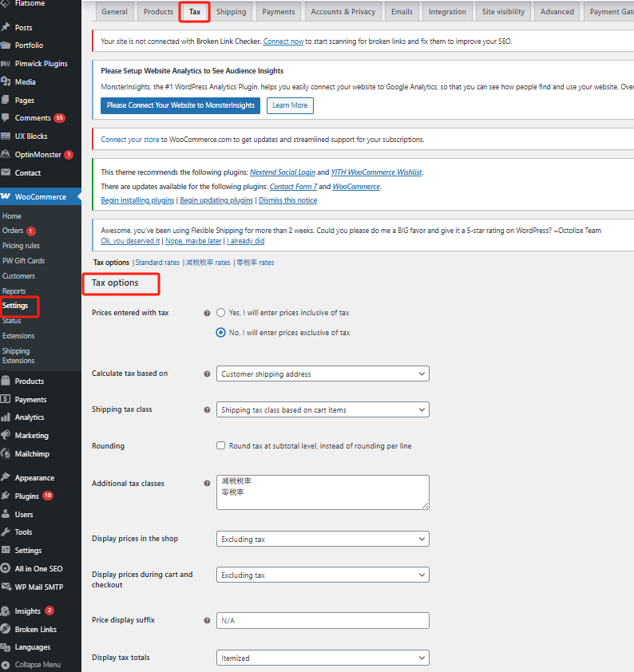Viewport: 634px width, 672px height.
Task: Click the 'Connect your store' link
Action: click(x=130, y=140)
